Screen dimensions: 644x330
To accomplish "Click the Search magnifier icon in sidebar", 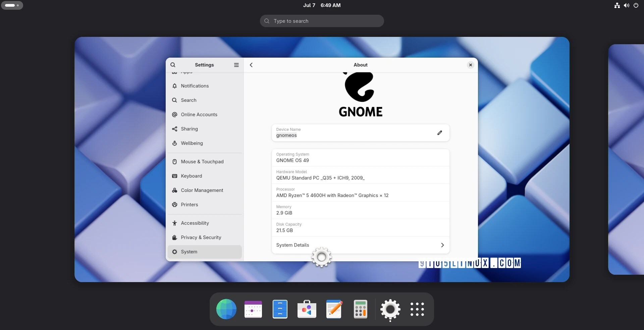I will [174, 100].
